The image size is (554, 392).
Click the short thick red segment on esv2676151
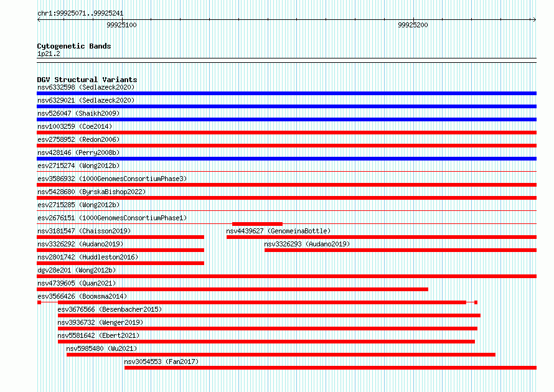tap(257, 224)
